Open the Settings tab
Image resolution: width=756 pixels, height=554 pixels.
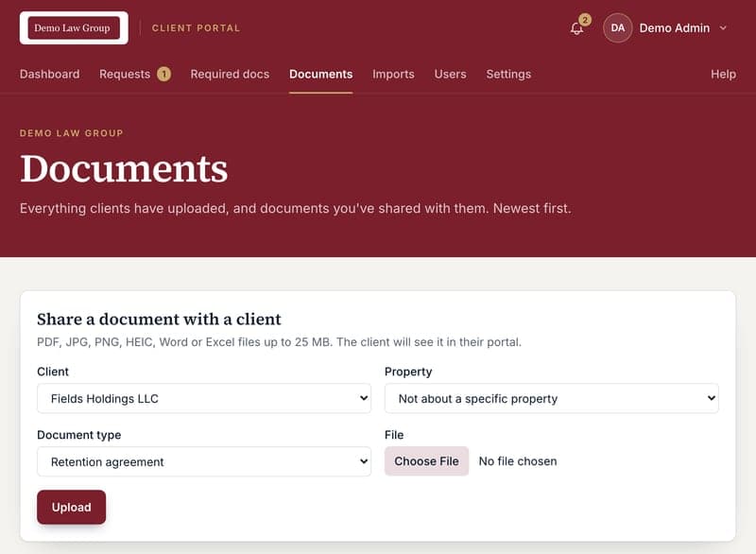click(508, 75)
